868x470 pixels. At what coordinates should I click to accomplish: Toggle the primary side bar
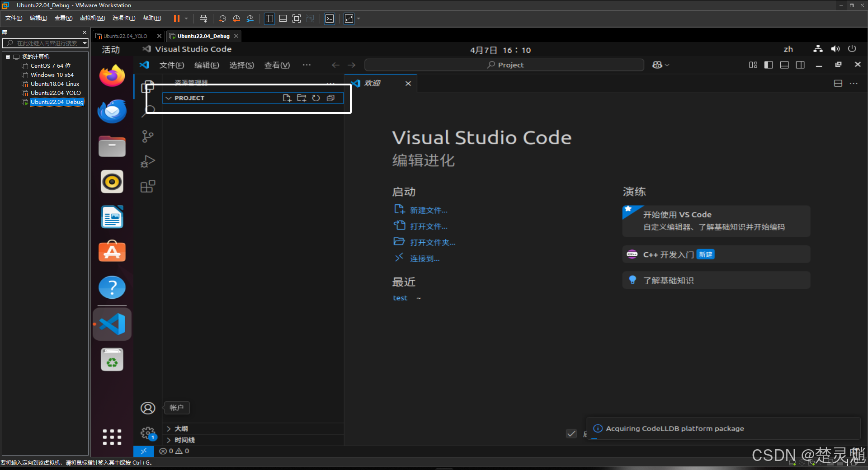[x=769, y=65]
